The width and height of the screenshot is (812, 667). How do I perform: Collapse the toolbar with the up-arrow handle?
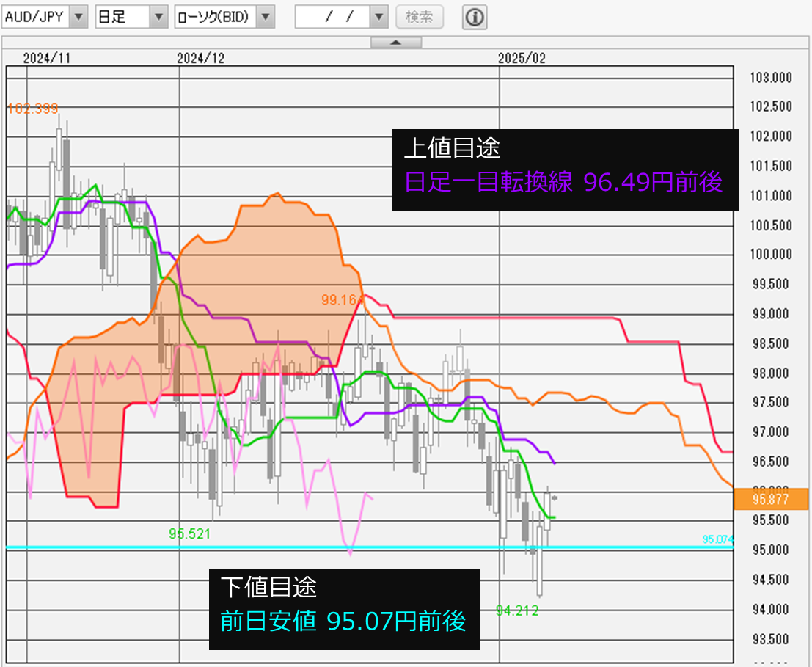[x=395, y=43]
